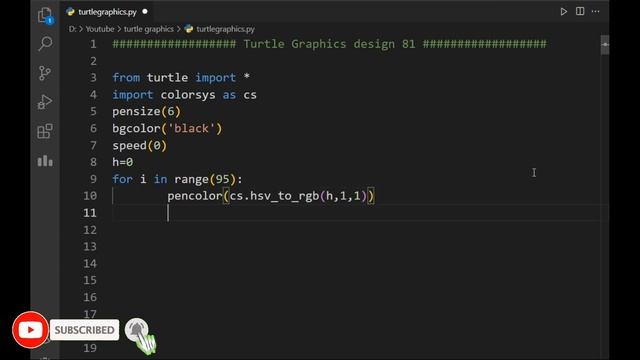The width and height of the screenshot is (640, 360).
Task: Open the Extensions view
Action: pos(45,131)
